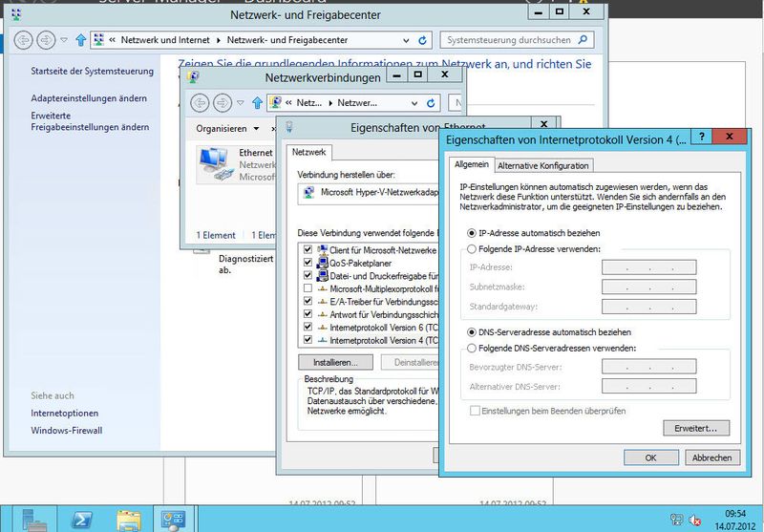Click the network status tray icon
The image size is (764, 532).
pos(676,520)
